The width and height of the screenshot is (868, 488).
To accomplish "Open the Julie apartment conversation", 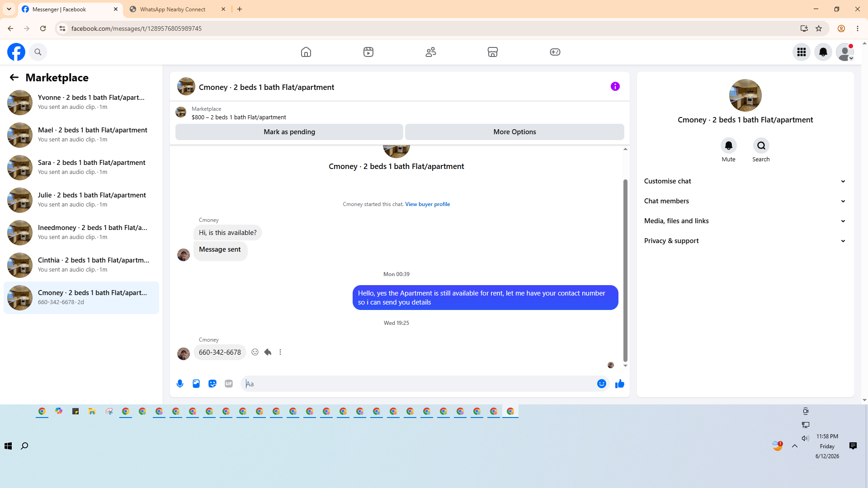I will [x=81, y=200].
